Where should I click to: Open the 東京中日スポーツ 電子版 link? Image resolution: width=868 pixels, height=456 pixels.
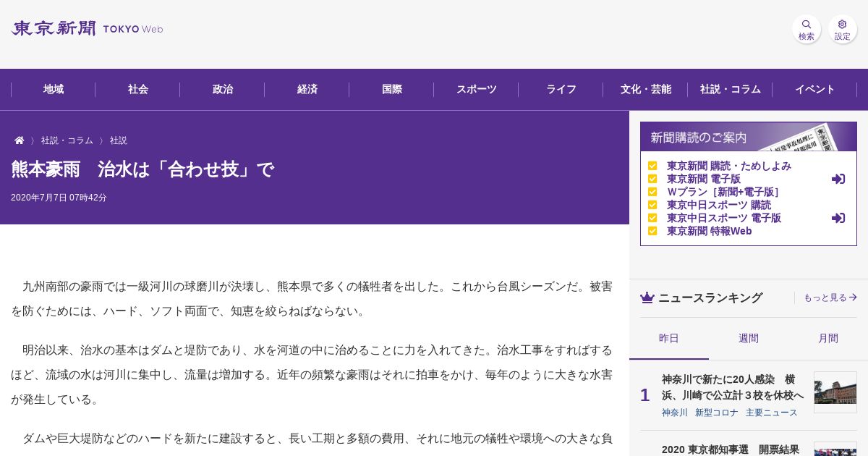724,218
